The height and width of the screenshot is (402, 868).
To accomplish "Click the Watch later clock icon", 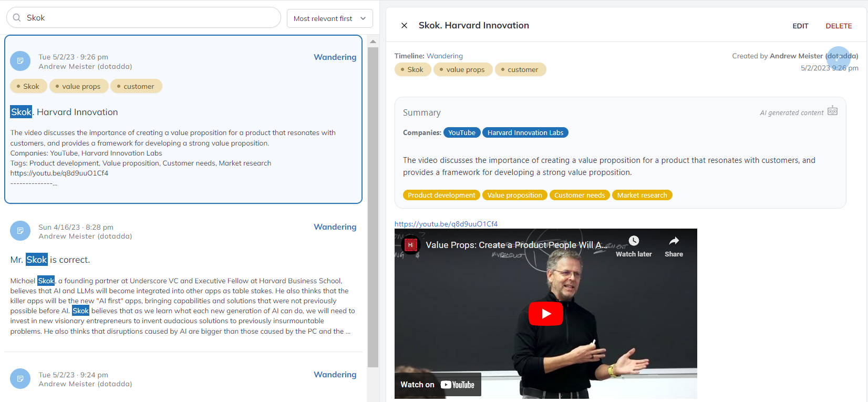I will [x=634, y=241].
